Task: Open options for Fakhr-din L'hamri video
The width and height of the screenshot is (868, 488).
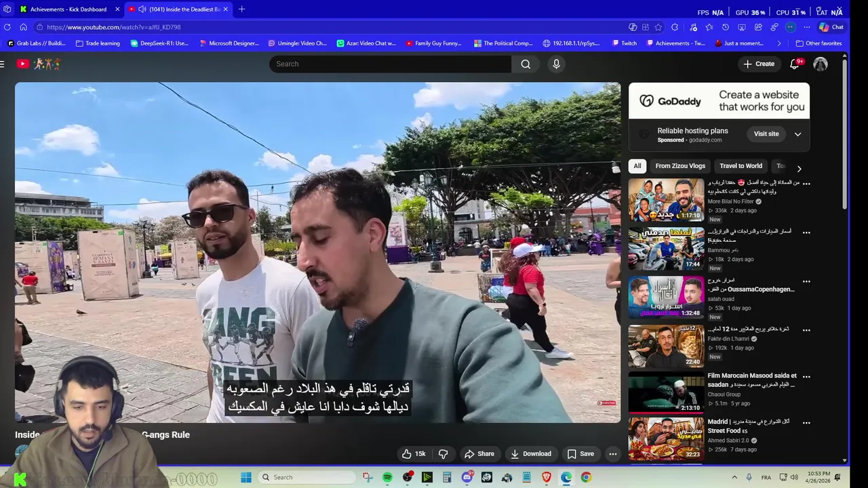Action: (806, 330)
